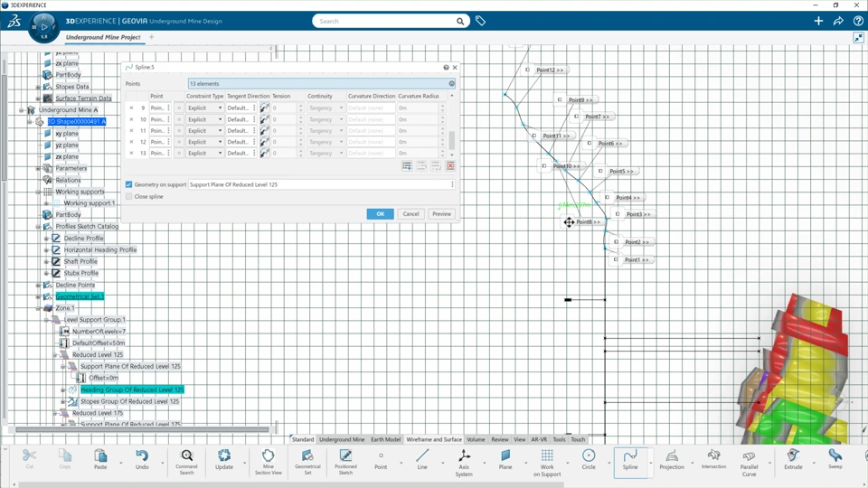
Task: Confirm spline with OK button
Action: click(381, 213)
